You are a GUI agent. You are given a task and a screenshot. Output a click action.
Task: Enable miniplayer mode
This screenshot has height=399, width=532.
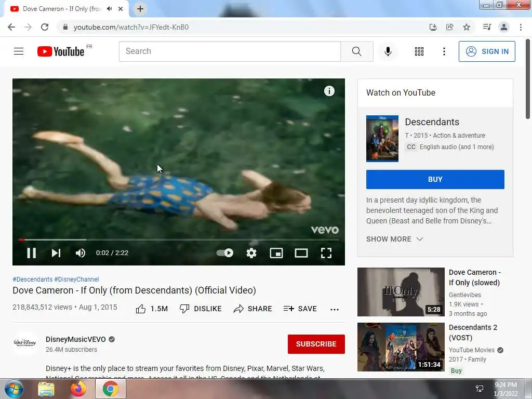(x=276, y=253)
